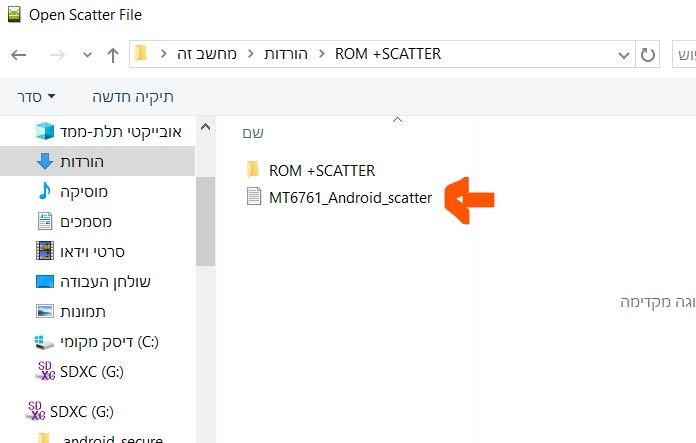Click the ROM +SCATTER folder icon

point(253,169)
